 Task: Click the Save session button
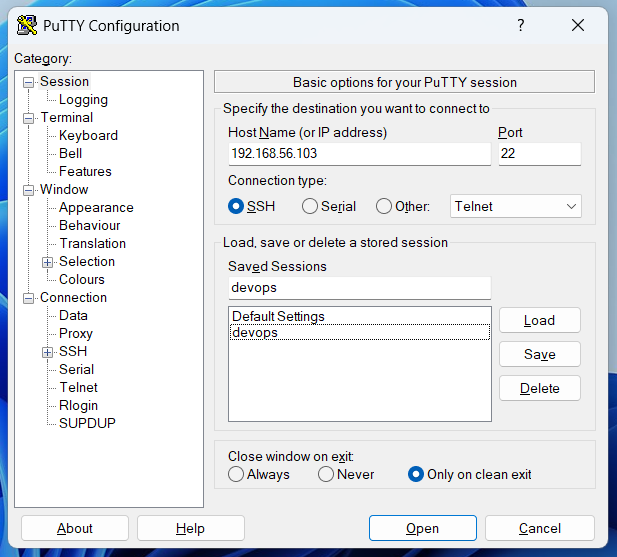tap(539, 354)
